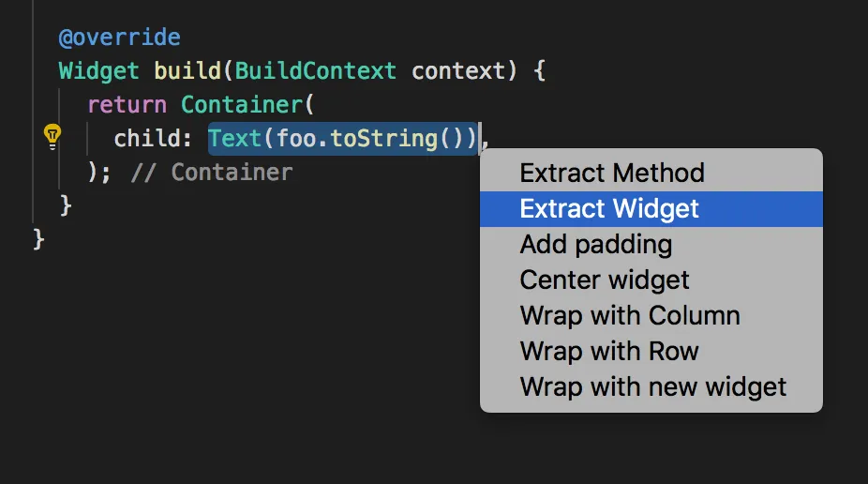Click the context parameter name
The height and width of the screenshot is (484, 868).
(459, 71)
